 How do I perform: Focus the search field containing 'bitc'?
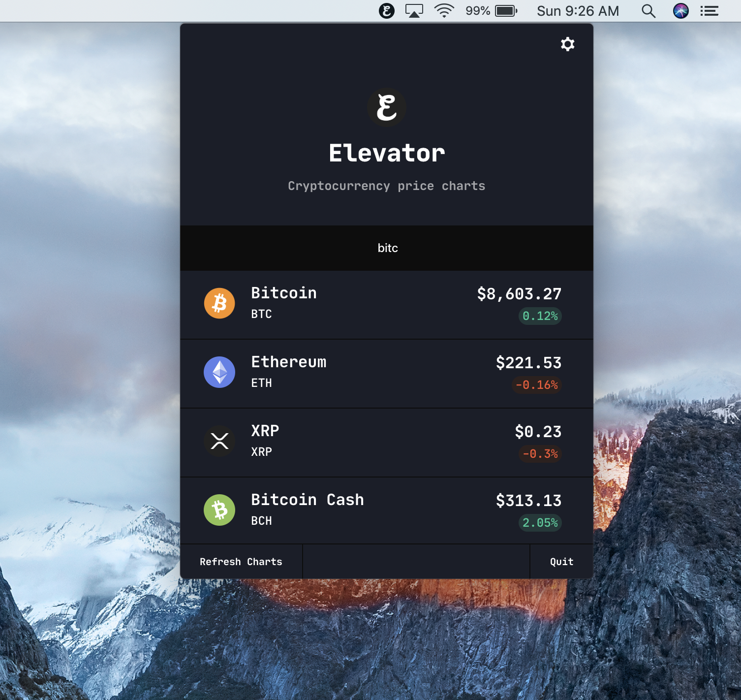click(387, 248)
